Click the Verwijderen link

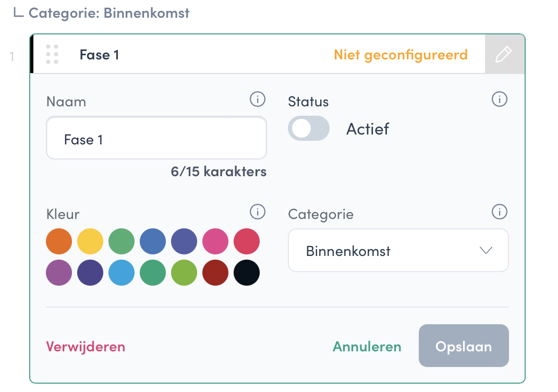[x=86, y=347]
